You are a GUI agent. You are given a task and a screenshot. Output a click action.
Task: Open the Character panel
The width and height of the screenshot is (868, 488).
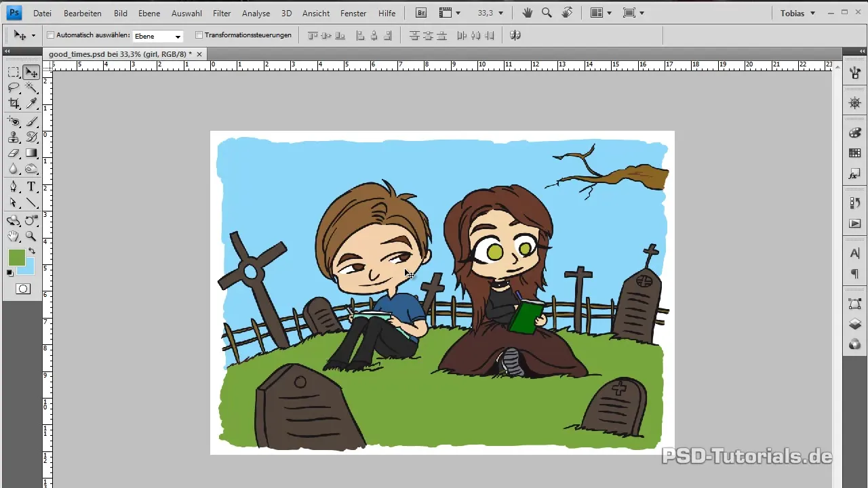point(854,253)
